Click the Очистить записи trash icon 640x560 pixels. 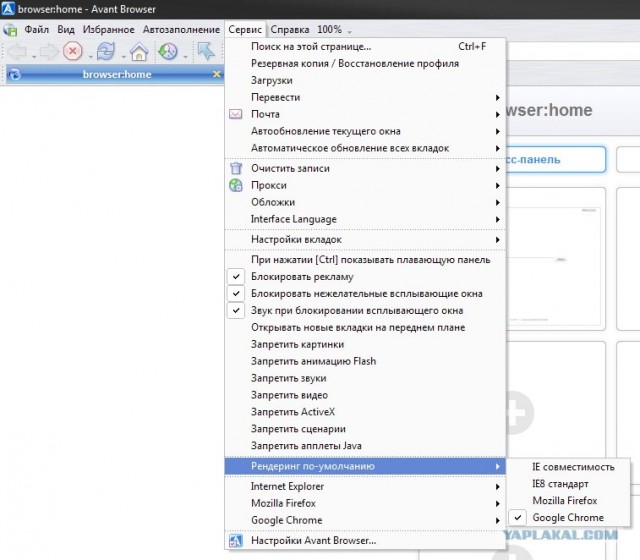[236, 168]
